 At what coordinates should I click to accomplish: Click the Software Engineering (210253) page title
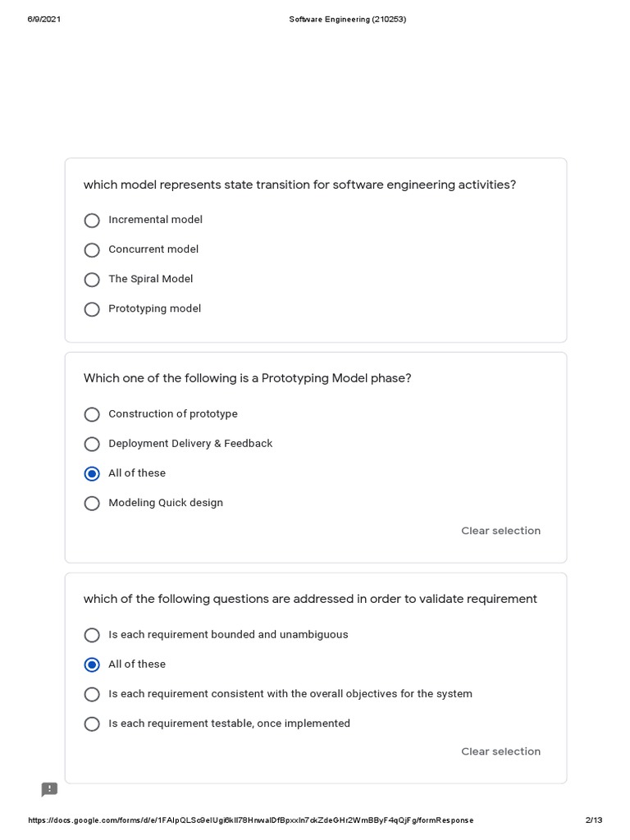pyautogui.click(x=347, y=20)
